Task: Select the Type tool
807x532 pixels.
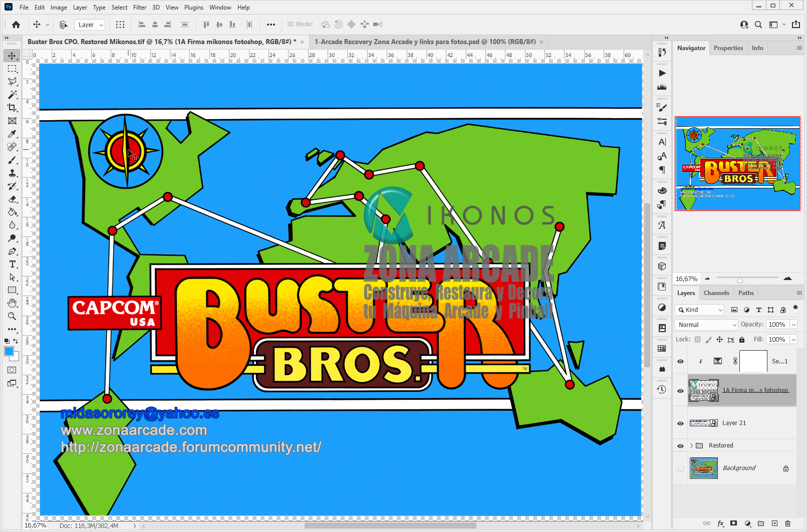Action: (x=12, y=264)
